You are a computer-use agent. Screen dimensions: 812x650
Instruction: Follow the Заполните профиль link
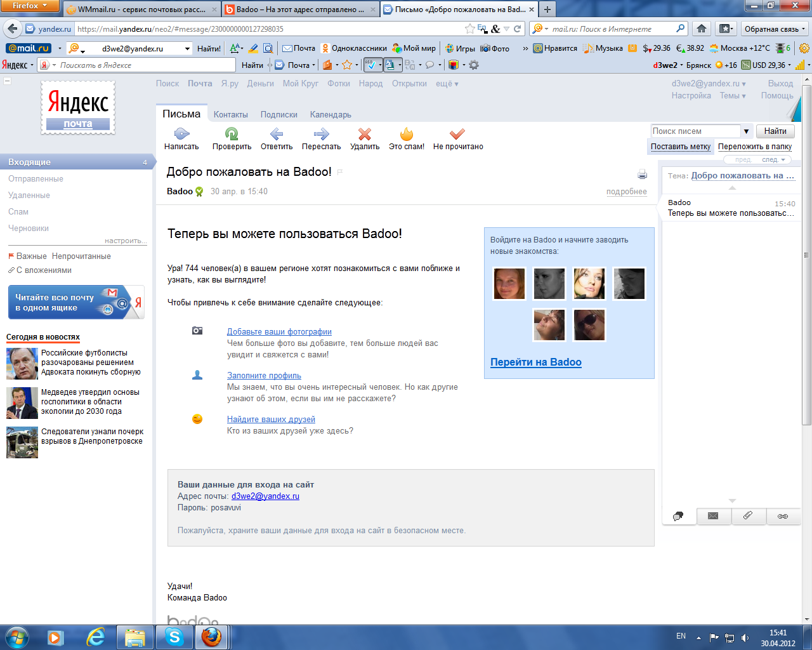click(264, 376)
